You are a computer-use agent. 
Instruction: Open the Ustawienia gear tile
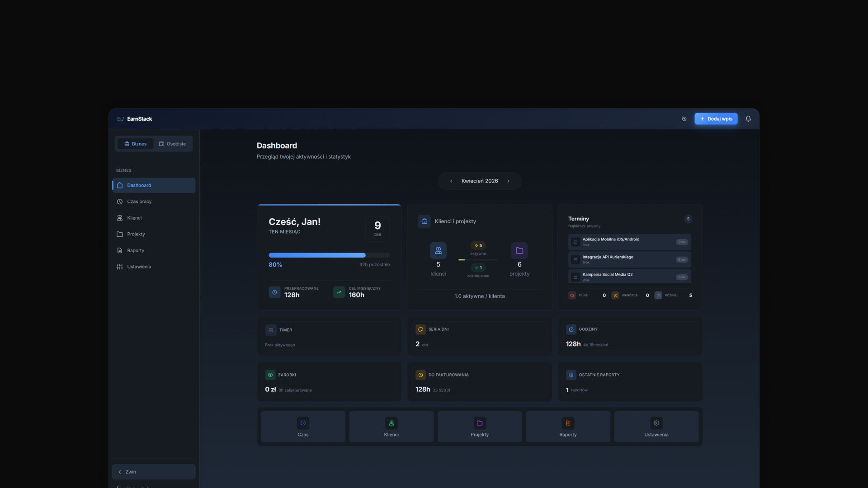(656, 427)
